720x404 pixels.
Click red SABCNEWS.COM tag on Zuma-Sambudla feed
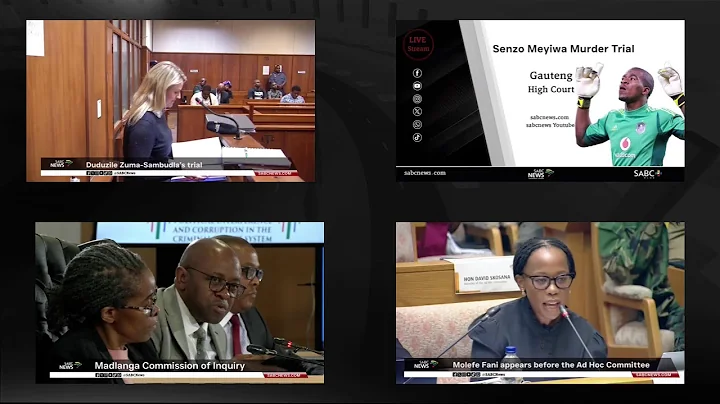[275, 174]
